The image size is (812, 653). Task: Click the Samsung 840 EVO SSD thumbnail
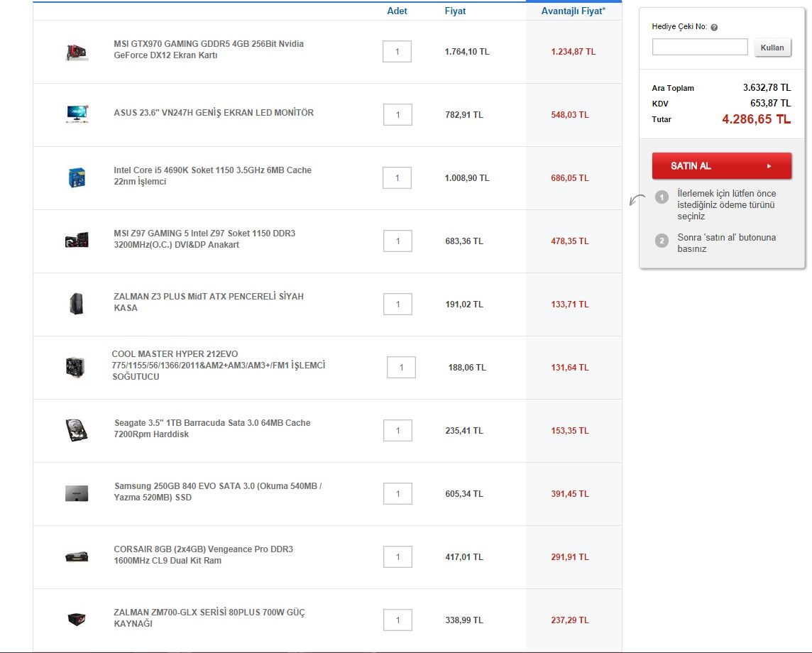pos(77,493)
